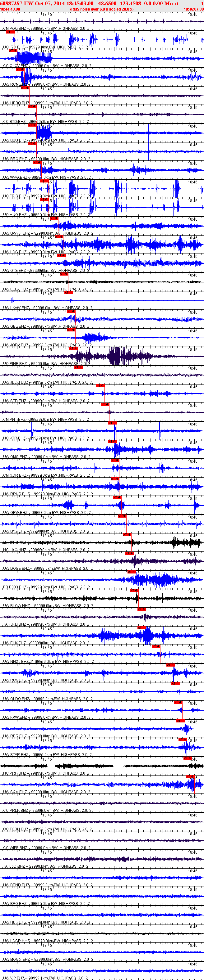Image resolution: width=204 pixels, height=980 pixels.
Task: Select the red pick marker on the CC CLCV trace
Action: pyautogui.click(x=13, y=50)
